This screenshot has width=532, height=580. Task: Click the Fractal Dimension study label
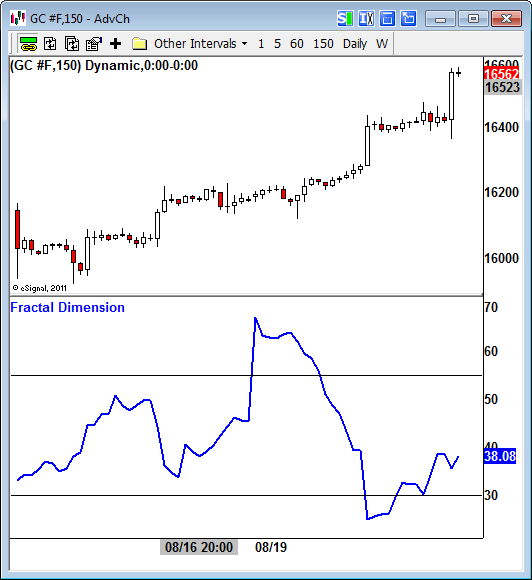(x=67, y=307)
